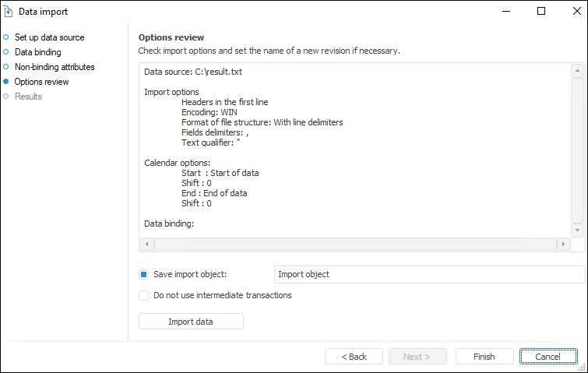Select the Options review step
Viewport: 588px width, 373px height.
tap(41, 82)
